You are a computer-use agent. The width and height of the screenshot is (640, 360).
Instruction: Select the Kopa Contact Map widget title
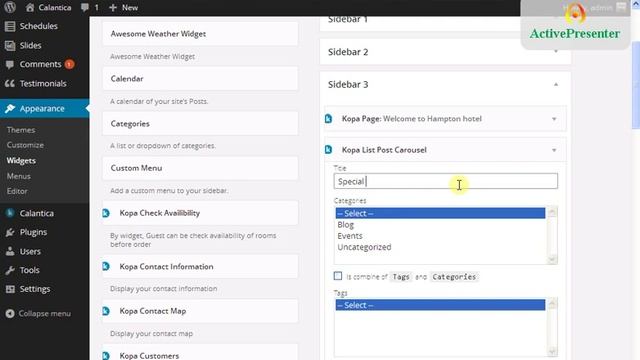click(x=153, y=311)
